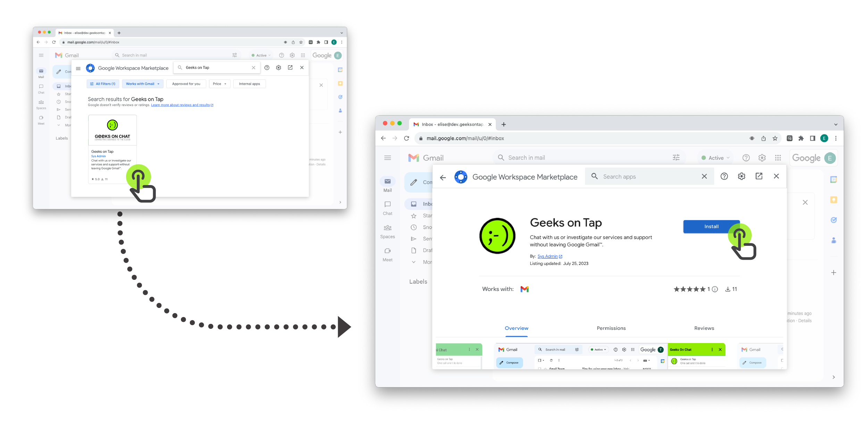Open Starred in right Gmail folder list

tap(421, 216)
